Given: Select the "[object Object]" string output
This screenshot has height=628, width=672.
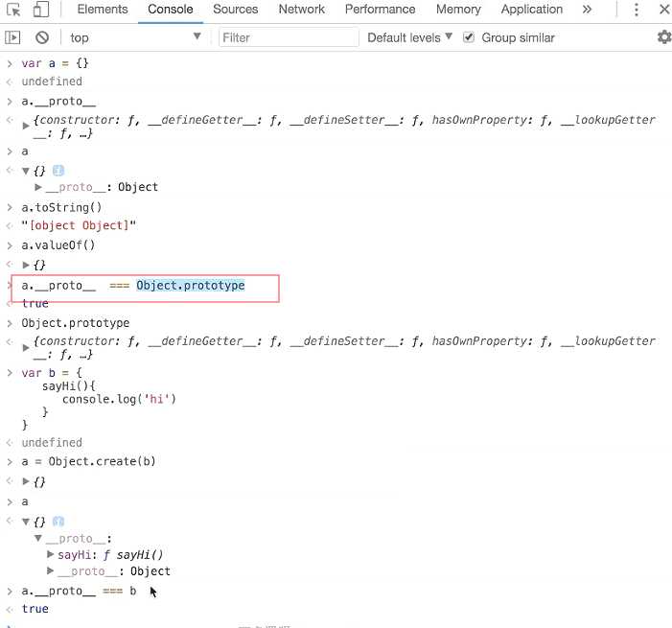Looking at the screenshot, I should tap(79, 225).
